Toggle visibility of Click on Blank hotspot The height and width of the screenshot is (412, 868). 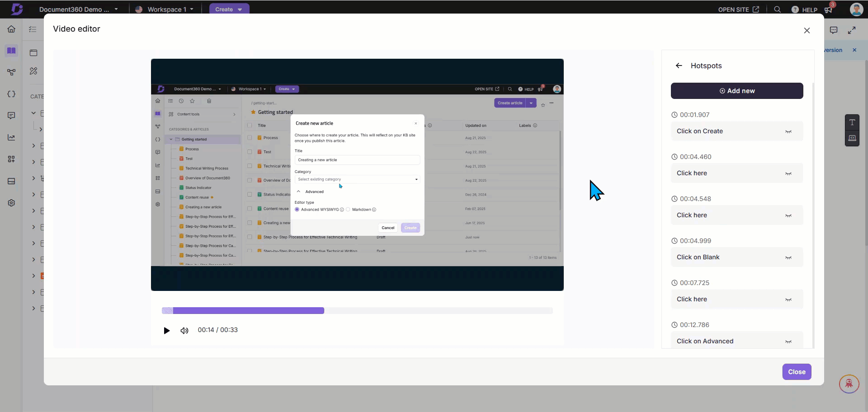(x=788, y=257)
